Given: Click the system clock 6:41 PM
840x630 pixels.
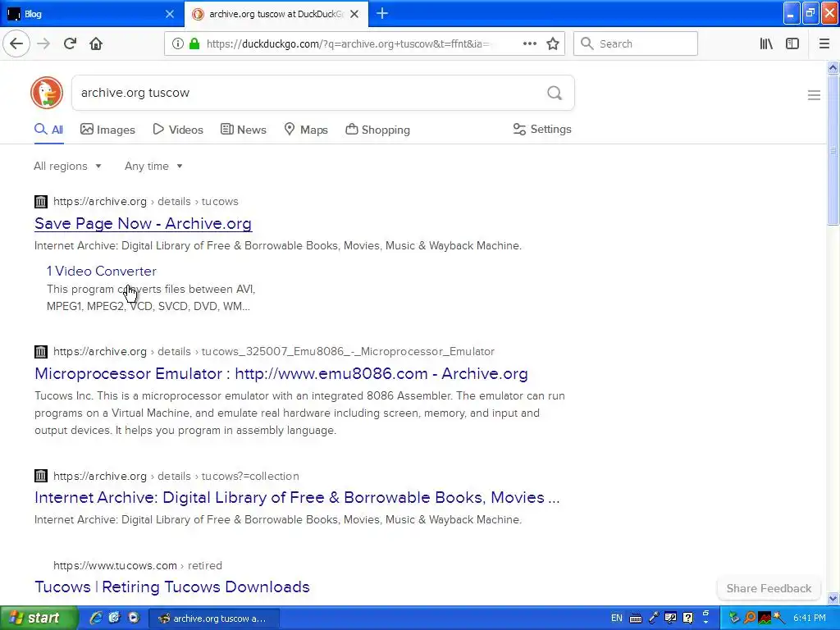Looking at the screenshot, I should (x=810, y=619).
